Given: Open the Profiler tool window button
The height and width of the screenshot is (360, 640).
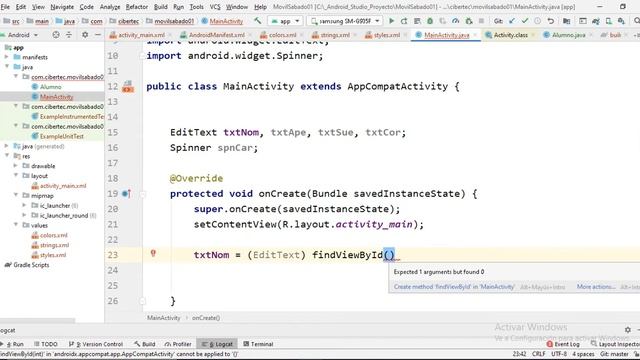Looking at the screenshot, I should (x=178, y=344).
